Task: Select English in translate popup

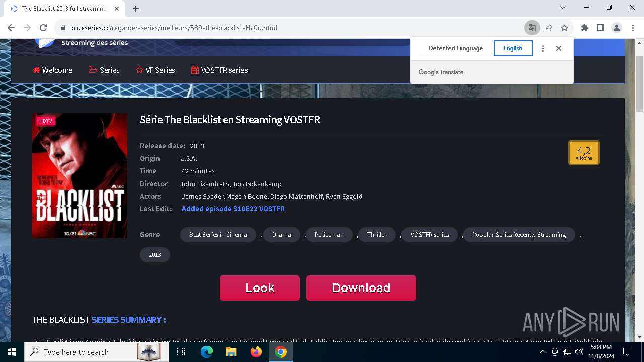Action: 513,48
